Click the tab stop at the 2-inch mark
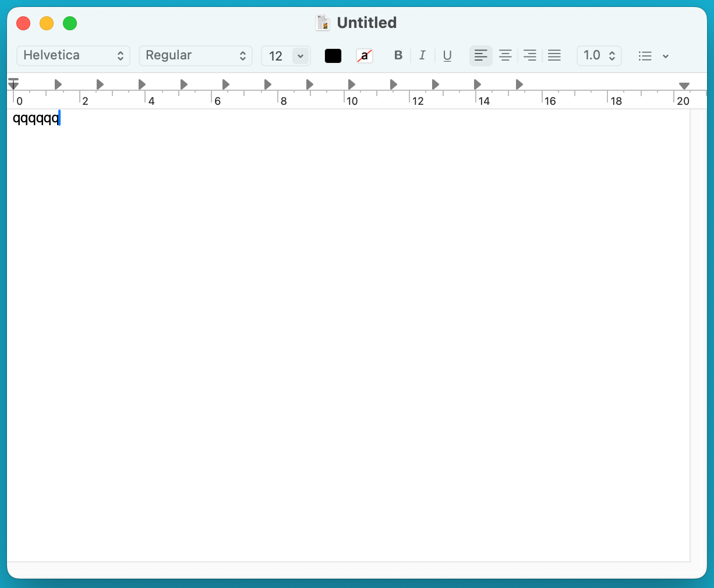The image size is (714, 588). point(99,84)
